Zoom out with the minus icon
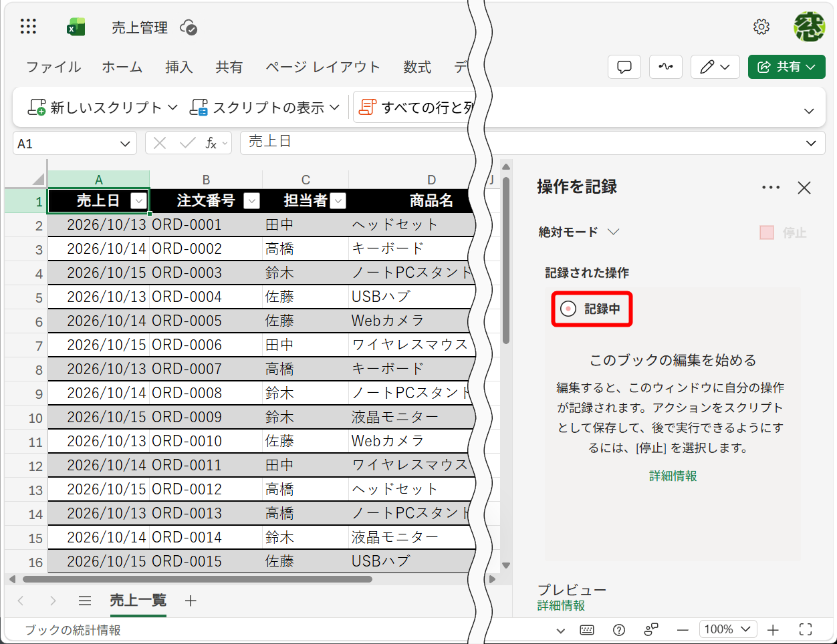 click(x=683, y=630)
